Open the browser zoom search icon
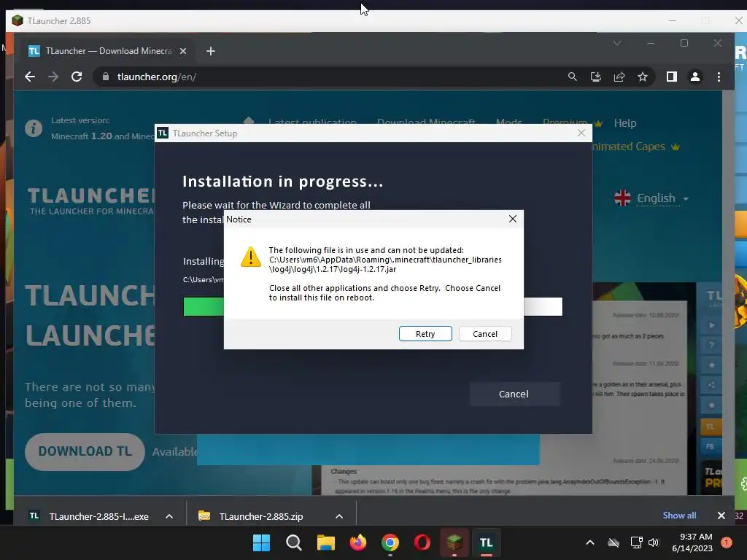 click(x=573, y=77)
